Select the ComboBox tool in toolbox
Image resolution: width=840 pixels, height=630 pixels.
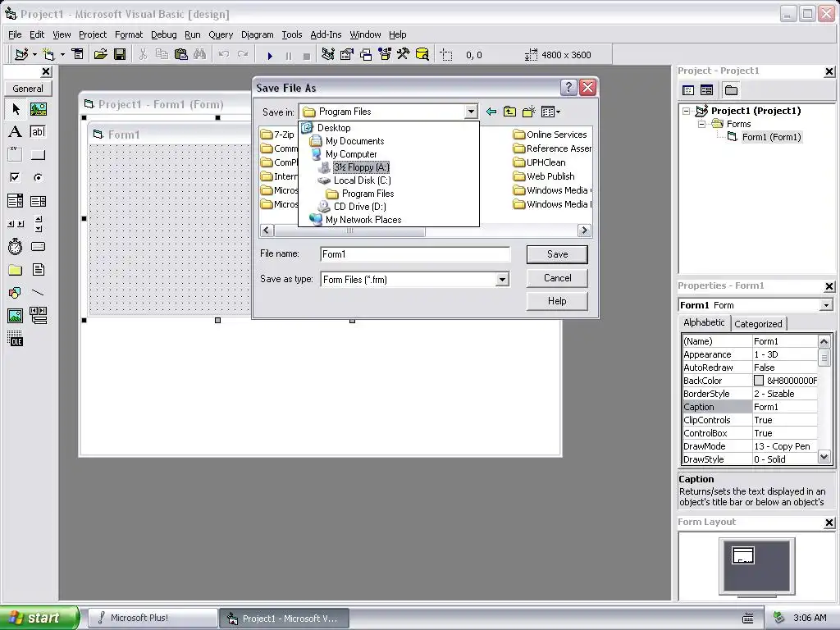(16, 201)
